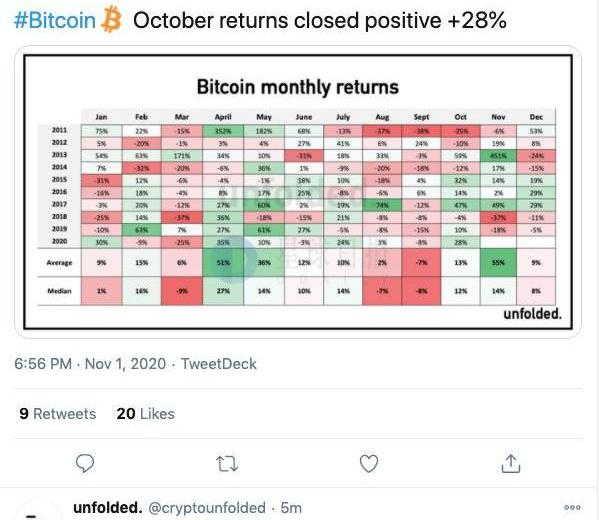
Task: Click the 5m reply timestamp
Action: click(x=291, y=508)
